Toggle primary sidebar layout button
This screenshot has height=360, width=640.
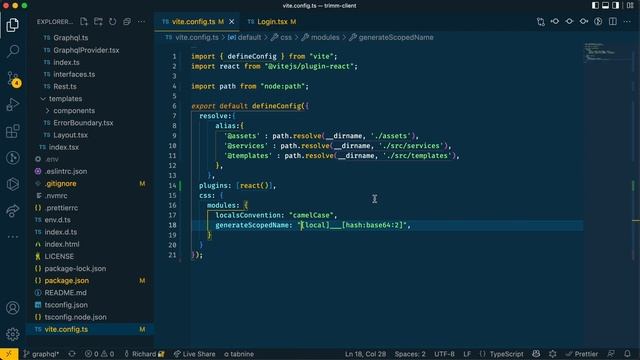(596, 6)
